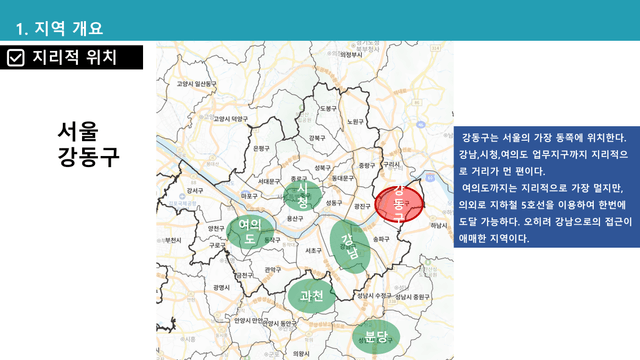Select the green 분당 ellipse marker

pos(376,337)
